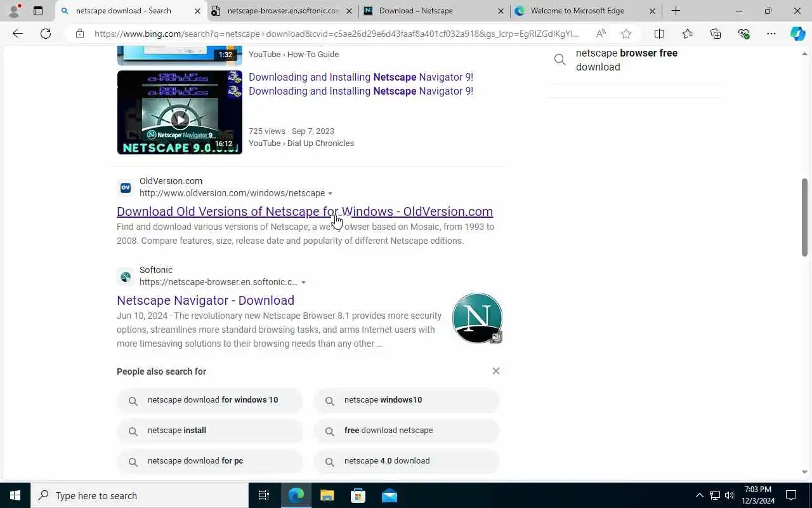Open network status tray icon
The height and width of the screenshot is (508, 812).
(x=714, y=495)
